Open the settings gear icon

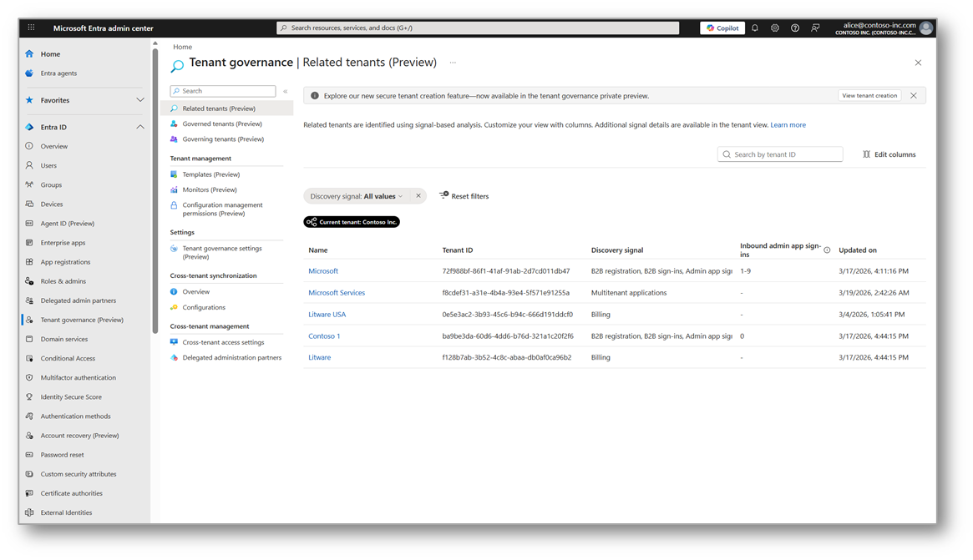point(775,28)
